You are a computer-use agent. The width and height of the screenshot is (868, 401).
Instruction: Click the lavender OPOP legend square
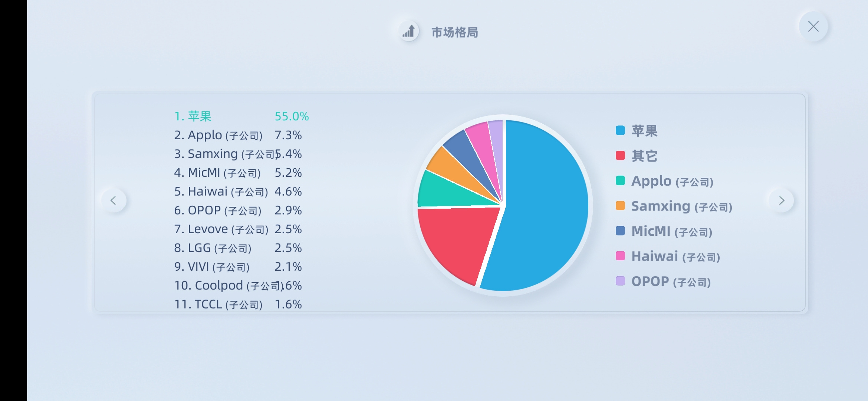click(620, 281)
